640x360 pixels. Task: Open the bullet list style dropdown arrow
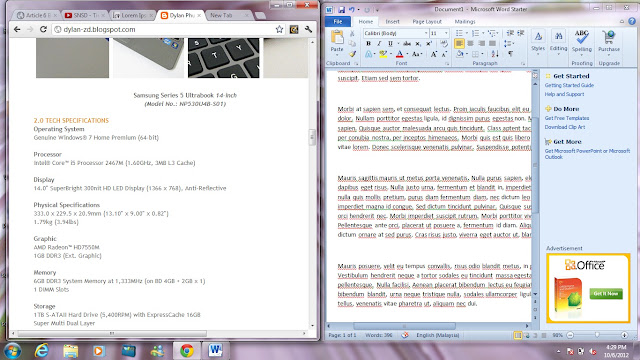[x=467, y=33]
